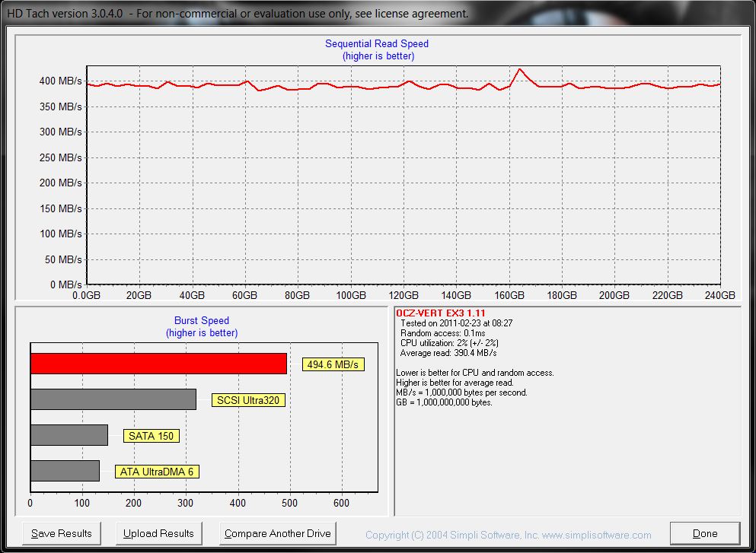Click the gray SCSI Ultra320 bar
The width and height of the screenshot is (756, 553).
[x=113, y=399]
